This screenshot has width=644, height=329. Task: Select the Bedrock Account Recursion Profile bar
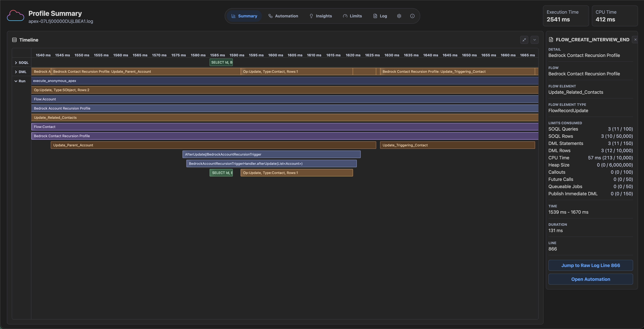coord(285,108)
